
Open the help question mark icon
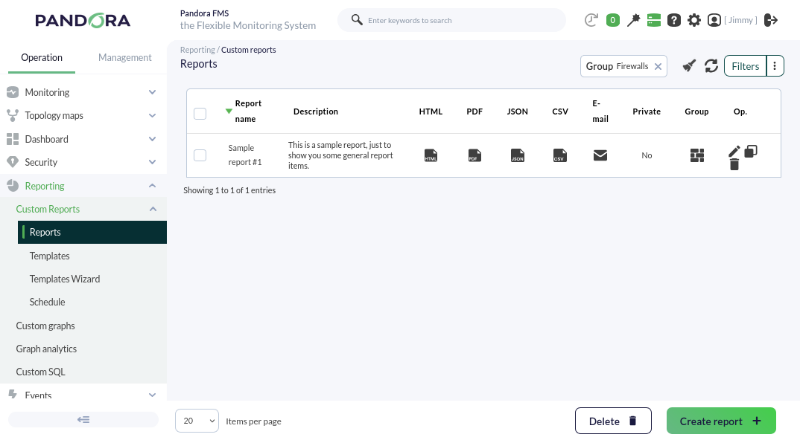click(x=674, y=20)
